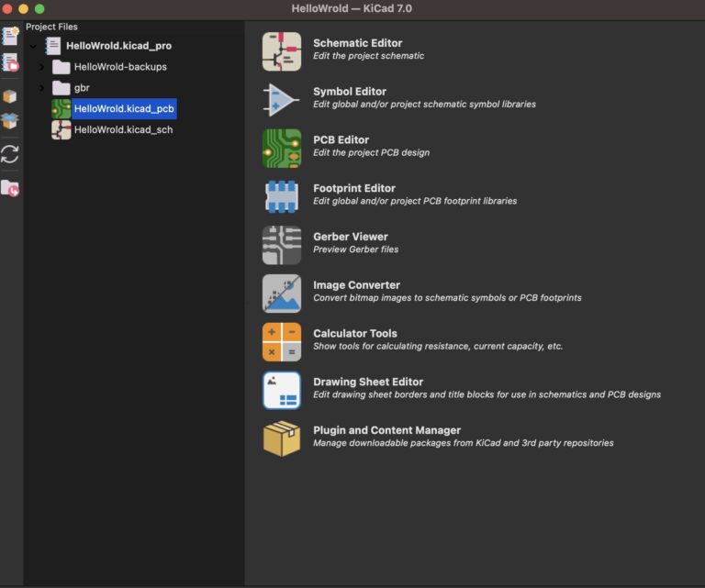705x588 pixels.
Task: Expand the HelloWrold-backups folder
Action: [x=41, y=67]
